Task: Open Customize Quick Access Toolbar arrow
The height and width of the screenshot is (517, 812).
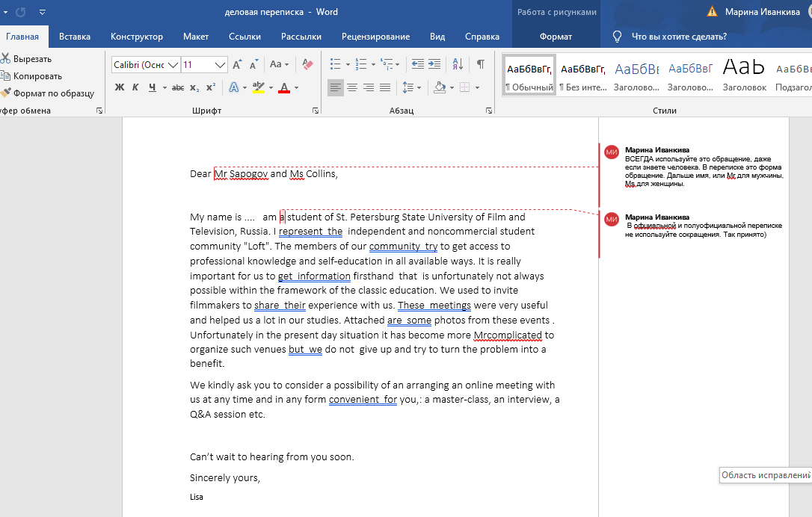Action: [x=43, y=12]
